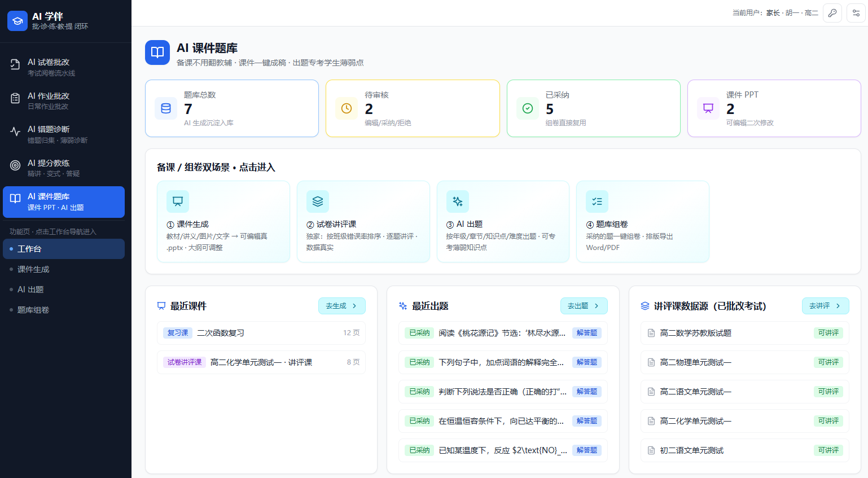Click the key icon in top bar

[832, 13]
